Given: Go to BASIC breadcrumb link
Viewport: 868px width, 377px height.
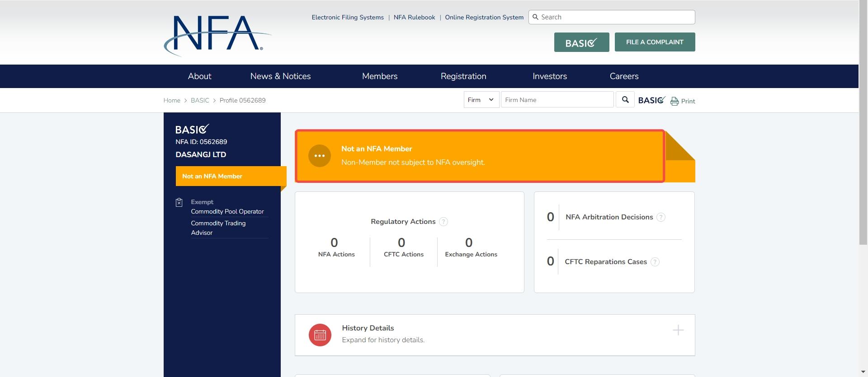Looking at the screenshot, I should pyautogui.click(x=200, y=100).
